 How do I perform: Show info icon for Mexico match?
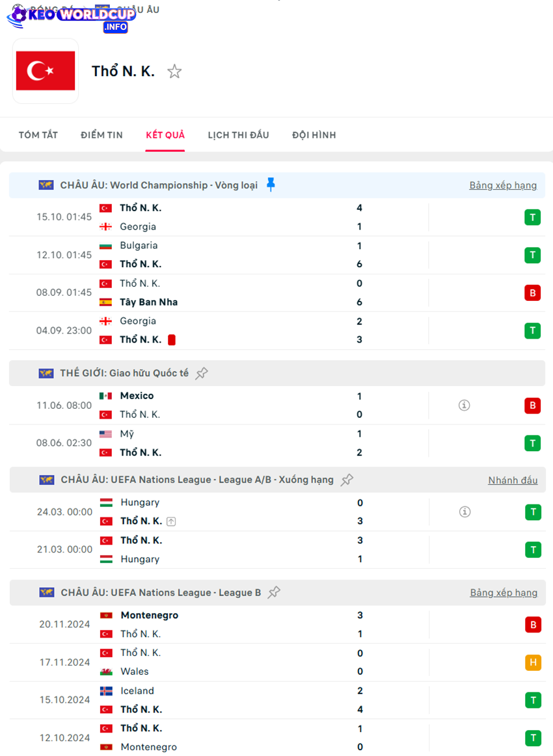465,406
